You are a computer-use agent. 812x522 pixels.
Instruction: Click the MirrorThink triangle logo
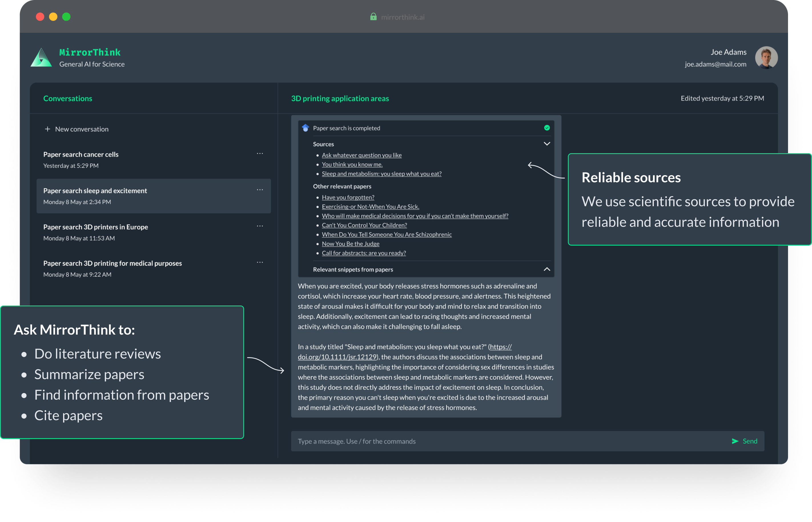41,58
